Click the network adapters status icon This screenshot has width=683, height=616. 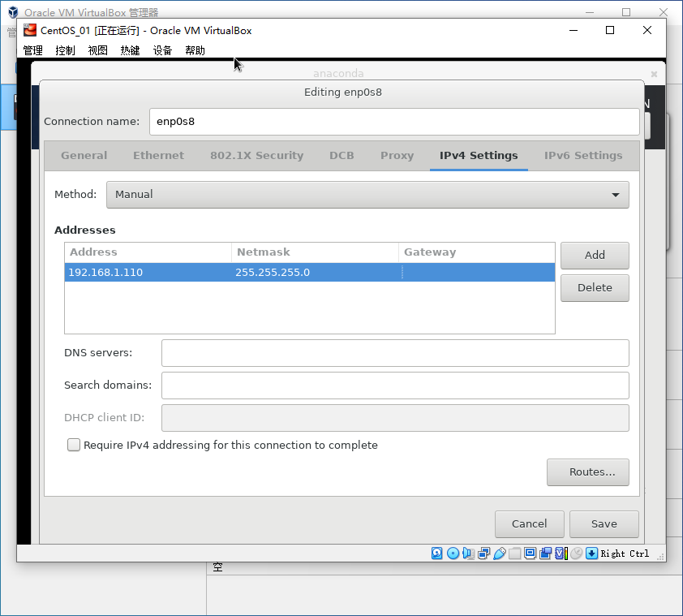[484, 554]
